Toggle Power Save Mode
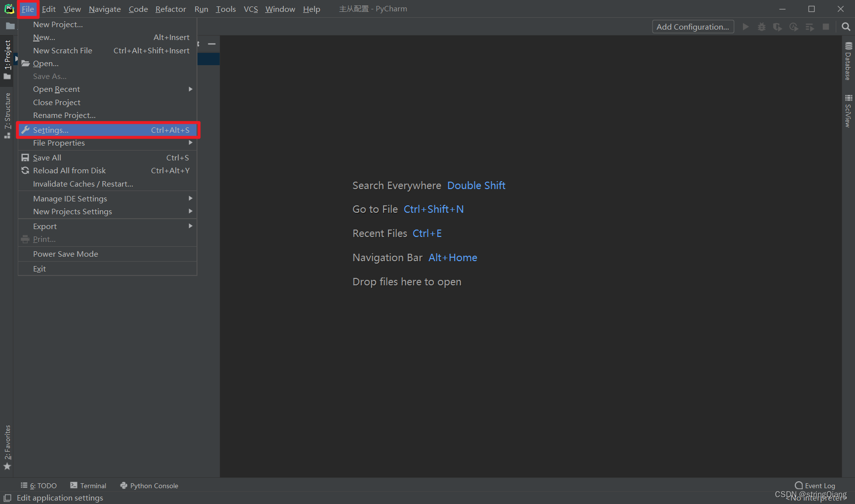The image size is (855, 504). (108, 254)
